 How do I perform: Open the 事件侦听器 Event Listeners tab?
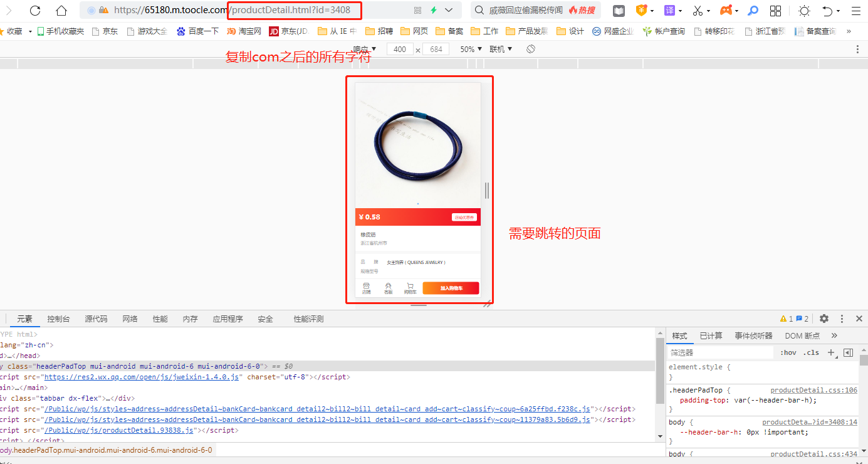pyautogui.click(x=753, y=336)
